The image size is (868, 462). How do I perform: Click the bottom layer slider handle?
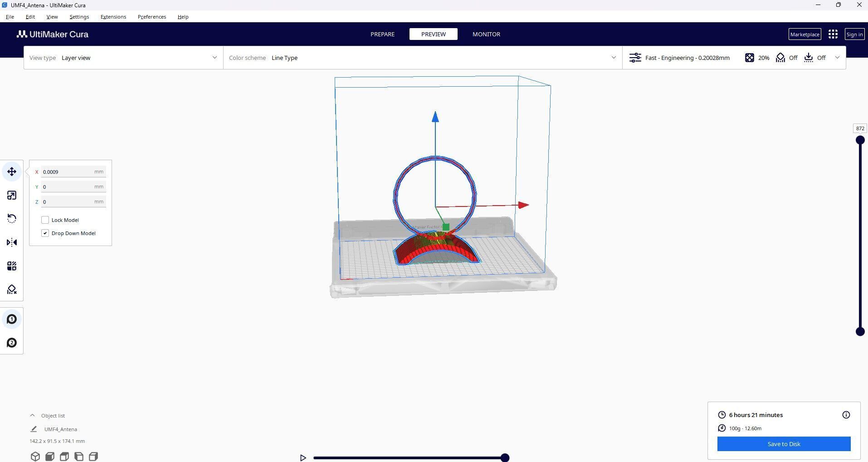pyautogui.click(x=860, y=332)
